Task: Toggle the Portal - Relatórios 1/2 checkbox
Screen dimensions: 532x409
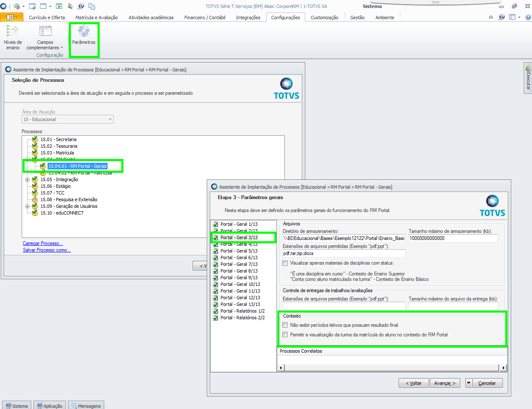Action: (x=216, y=311)
